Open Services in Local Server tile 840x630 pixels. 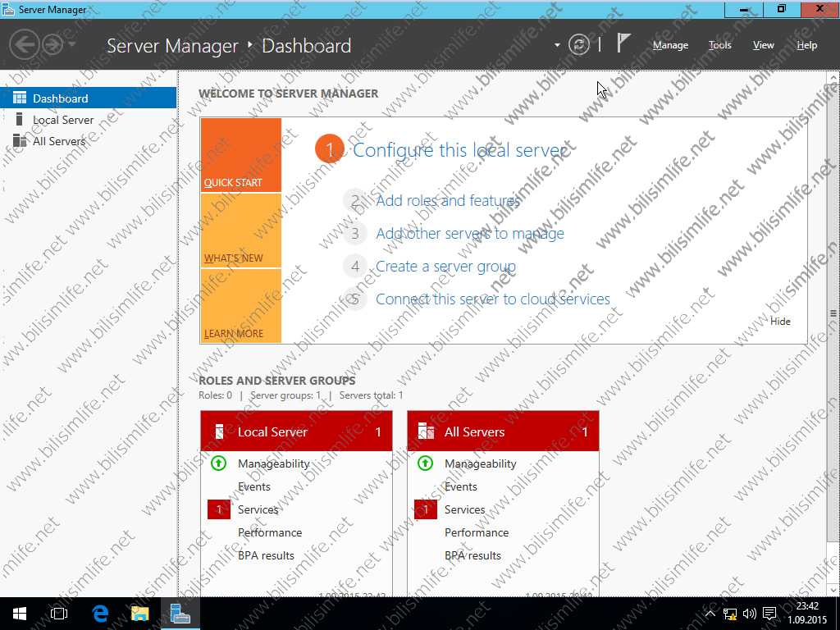click(258, 509)
